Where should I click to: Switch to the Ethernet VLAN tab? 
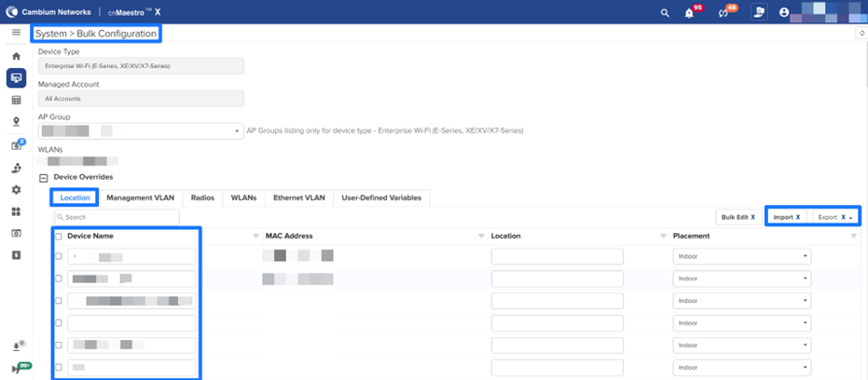click(298, 197)
